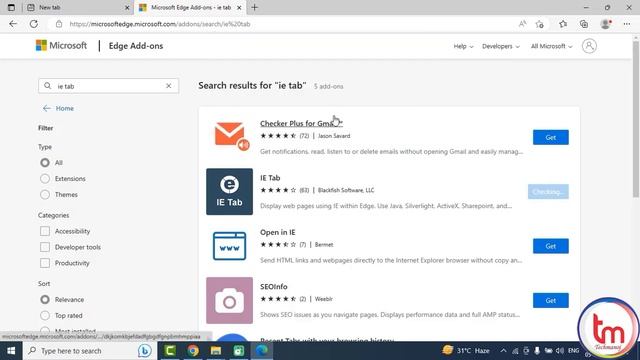Open the tab actions menu icon

coord(11,7)
